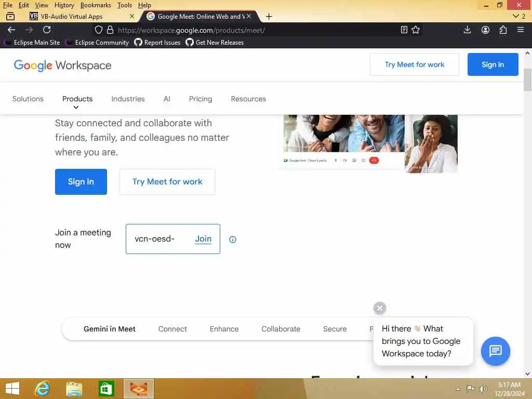Screen dimensions: 532x399
Task: Open the Tools menu
Action: pyautogui.click(x=125, y=5)
